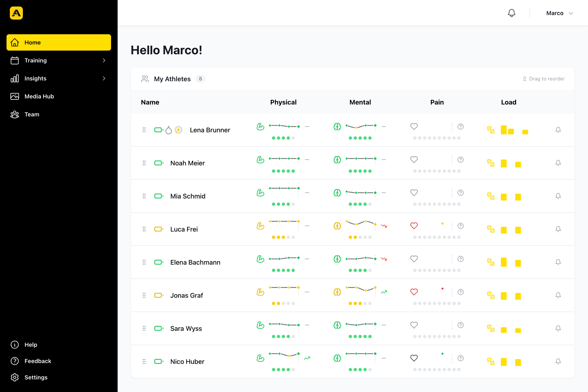The height and width of the screenshot is (392, 588).
Task: Click Elena Bachmann's downward mental trend arrow
Action: click(x=384, y=259)
